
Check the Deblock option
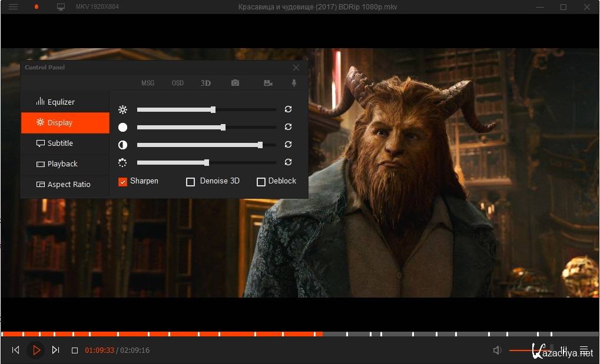261,182
